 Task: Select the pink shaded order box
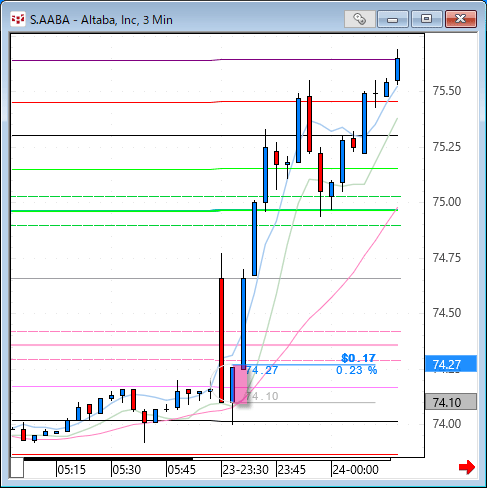[241, 384]
